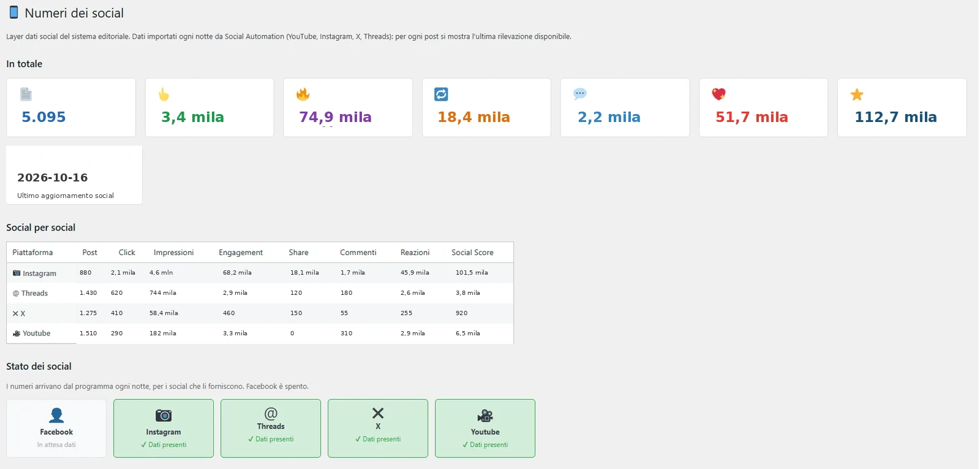The height and width of the screenshot is (469, 980).
Task: Click the fire icon above 74,9 mila
Action: [303, 94]
